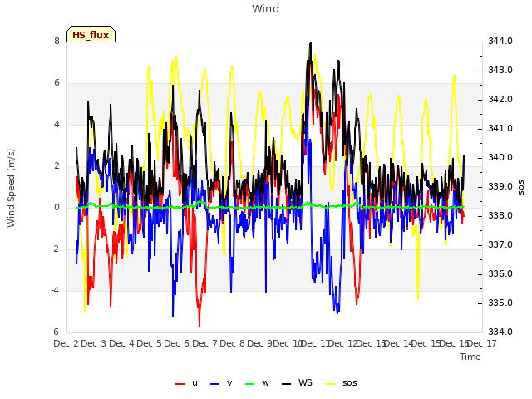The height and width of the screenshot is (399, 532).
Task: Click the 340.0 right axis value
Action: tap(500, 158)
